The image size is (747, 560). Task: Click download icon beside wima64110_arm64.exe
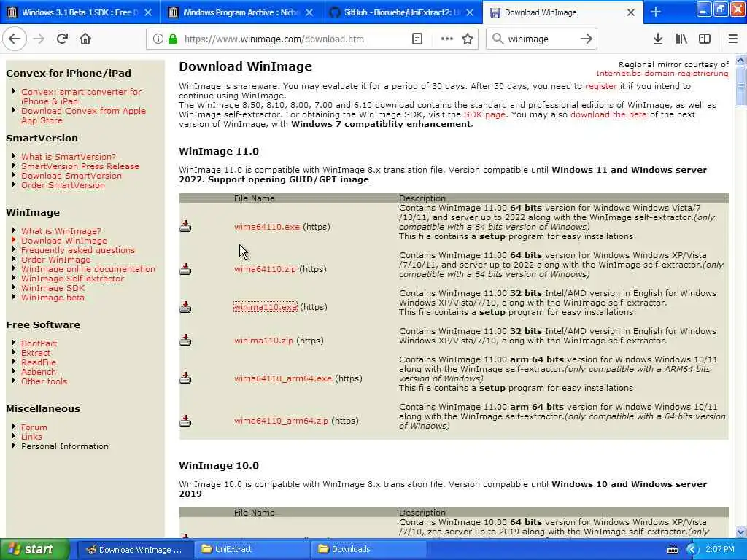pos(185,378)
